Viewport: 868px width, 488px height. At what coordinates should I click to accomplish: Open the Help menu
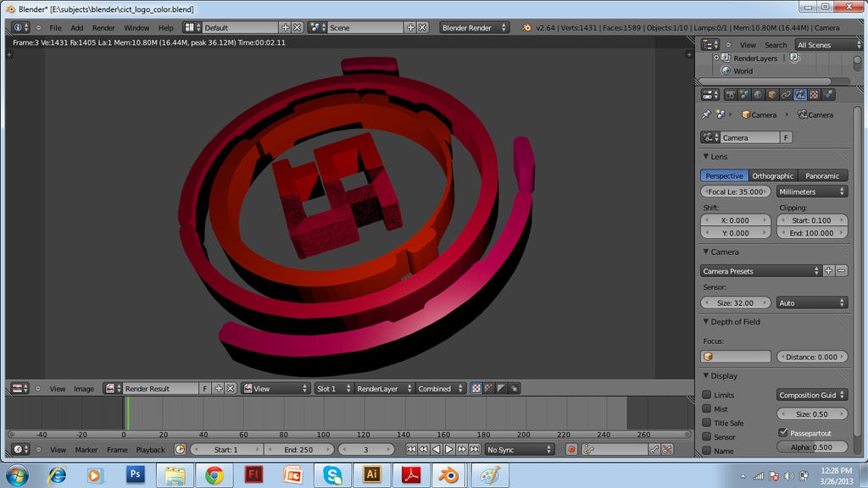click(x=165, y=28)
